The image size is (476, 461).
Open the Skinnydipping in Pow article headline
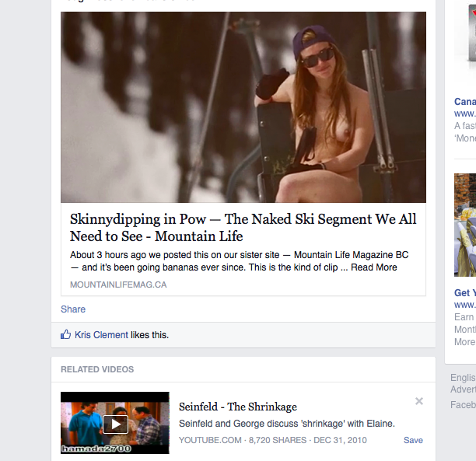pyautogui.click(x=243, y=227)
